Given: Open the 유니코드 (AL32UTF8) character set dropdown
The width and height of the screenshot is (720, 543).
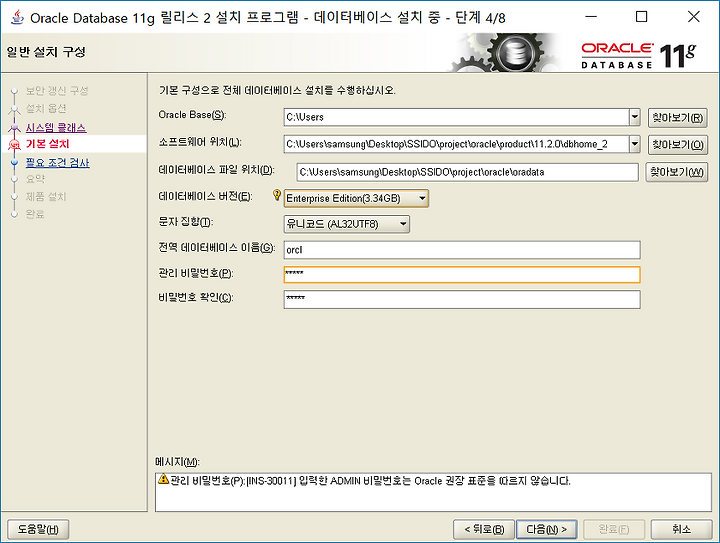Looking at the screenshot, I should pos(347,224).
